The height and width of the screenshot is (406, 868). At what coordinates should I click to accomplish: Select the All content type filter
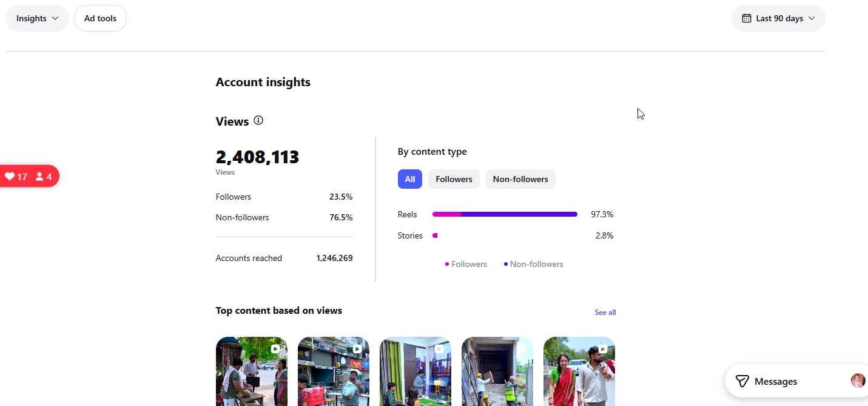point(410,179)
